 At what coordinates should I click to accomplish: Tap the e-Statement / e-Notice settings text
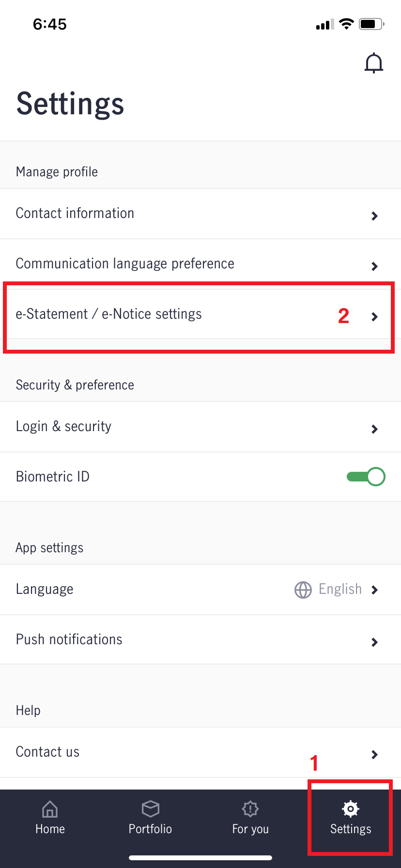click(x=108, y=314)
